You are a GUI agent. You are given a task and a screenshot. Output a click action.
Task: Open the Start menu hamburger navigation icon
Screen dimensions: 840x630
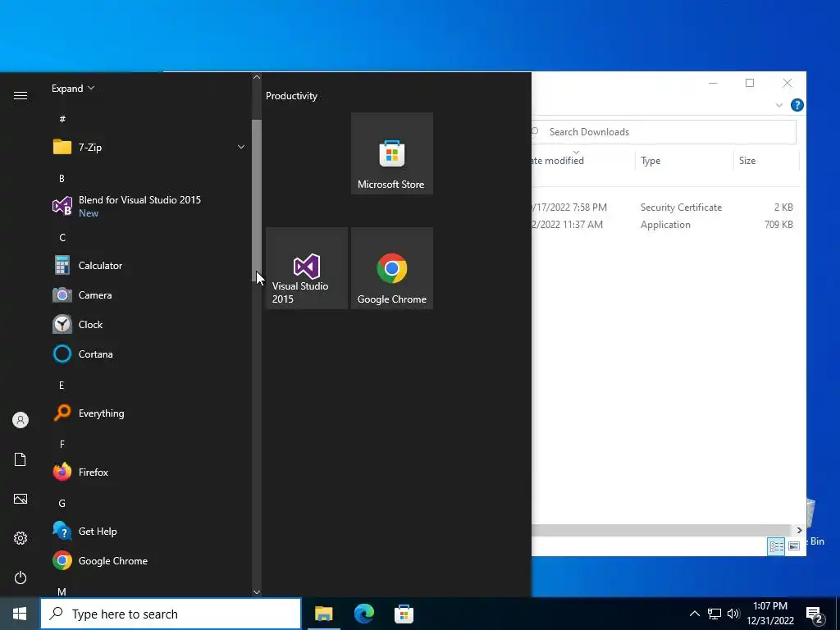pyautogui.click(x=21, y=96)
